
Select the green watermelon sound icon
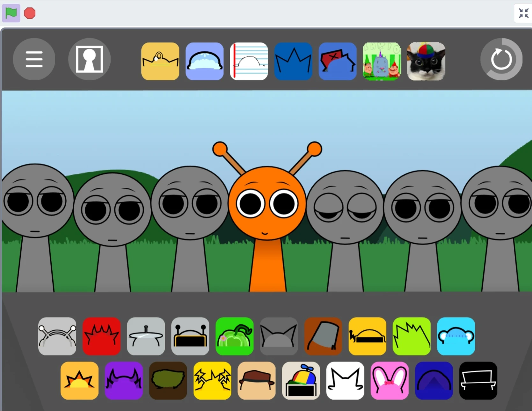234,336
